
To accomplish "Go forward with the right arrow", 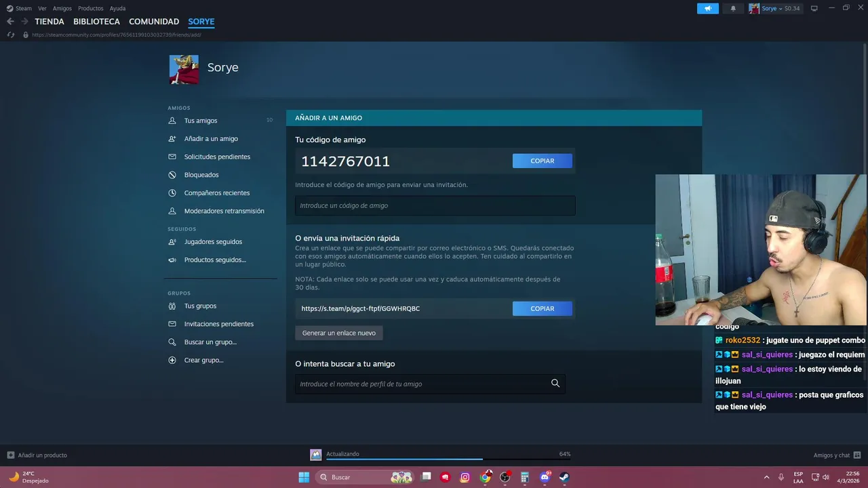I will coord(24,22).
